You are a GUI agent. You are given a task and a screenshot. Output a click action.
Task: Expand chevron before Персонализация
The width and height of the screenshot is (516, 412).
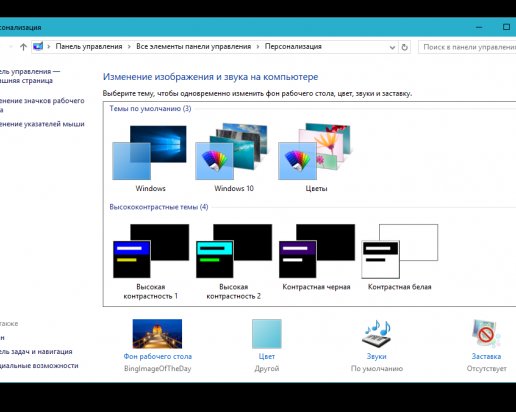pos(258,47)
